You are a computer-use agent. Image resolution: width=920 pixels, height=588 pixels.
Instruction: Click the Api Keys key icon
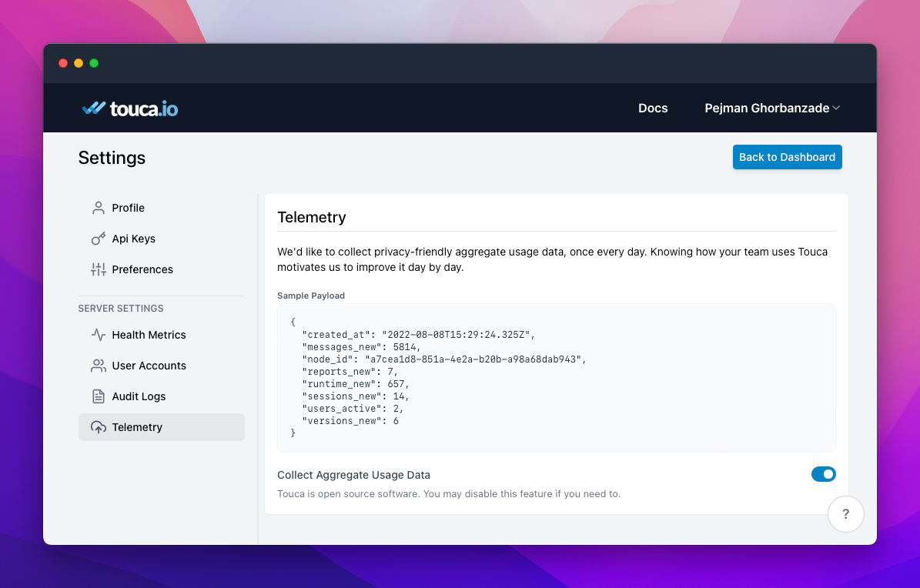click(x=98, y=239)
